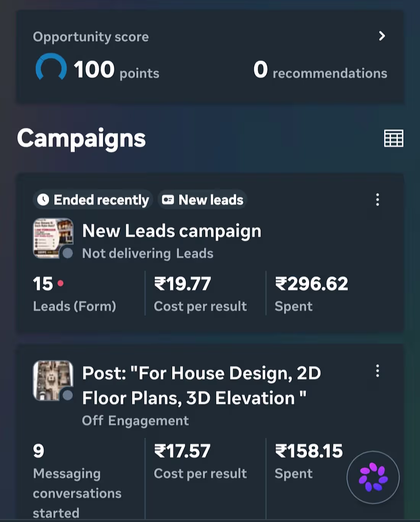The height and width of the screenshot is (522, 420).
Task: Open the New Leads campaign title
Action: point(172,231)
